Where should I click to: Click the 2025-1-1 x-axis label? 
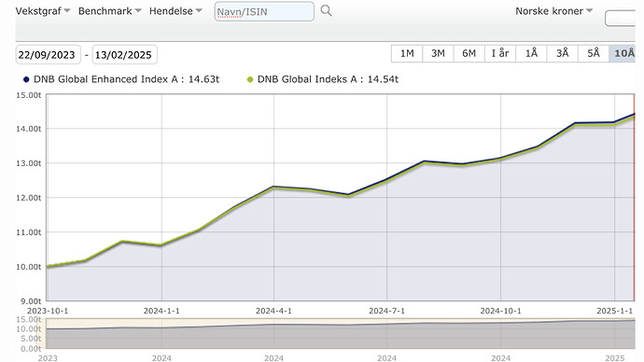tap(614, 311)
